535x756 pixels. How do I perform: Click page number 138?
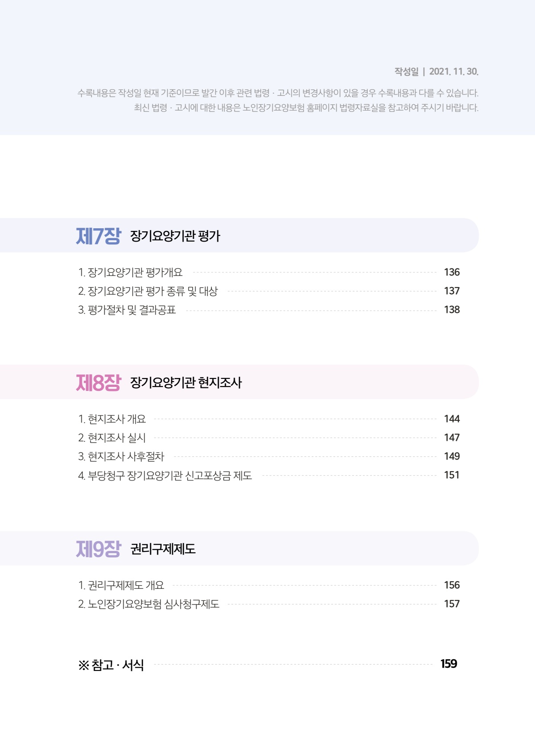point(452,310)
